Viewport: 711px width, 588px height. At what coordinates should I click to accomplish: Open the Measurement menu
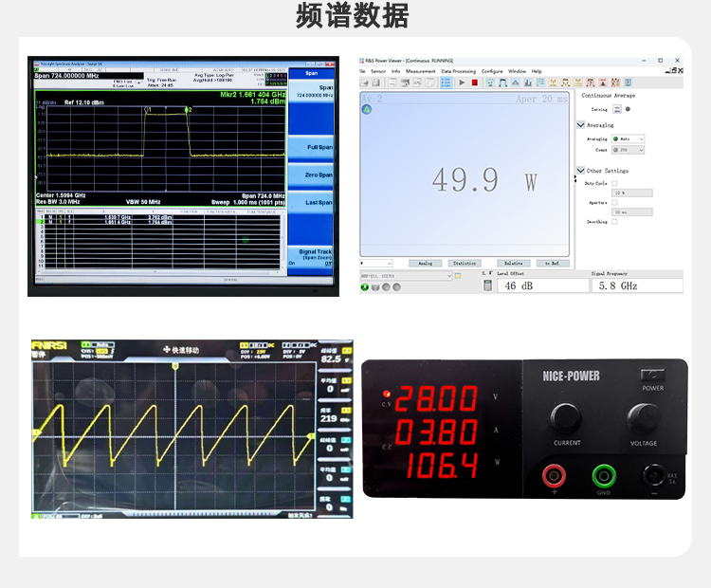click(420, 71)
